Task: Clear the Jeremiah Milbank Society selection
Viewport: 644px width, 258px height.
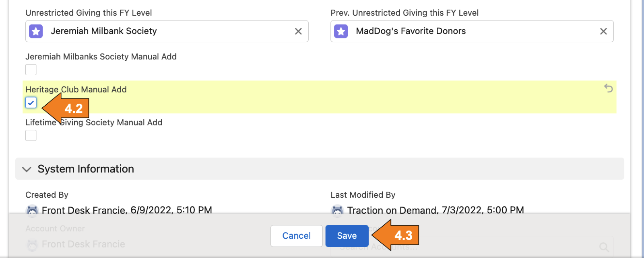Action: pyautogui.click(x=298, y=31)
